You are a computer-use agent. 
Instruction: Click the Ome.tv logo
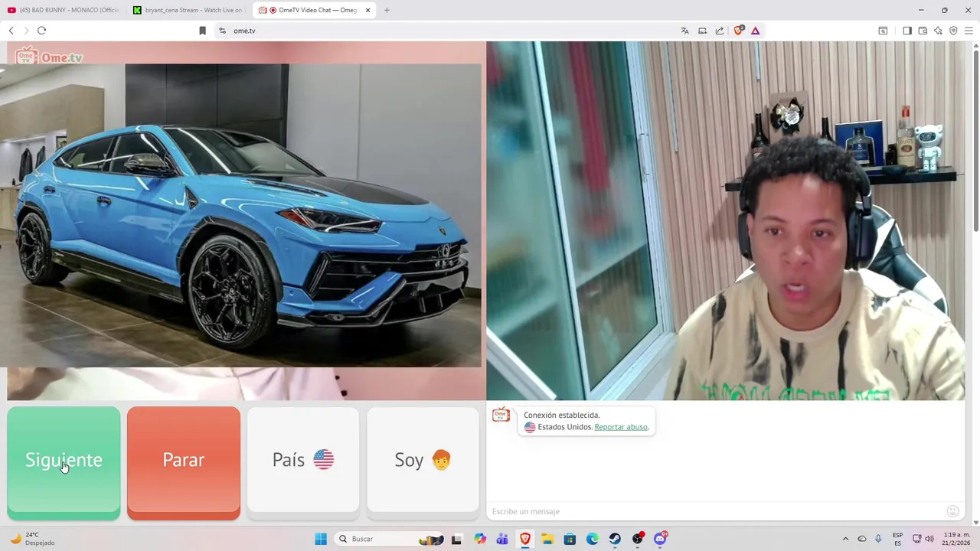point(49,56)
